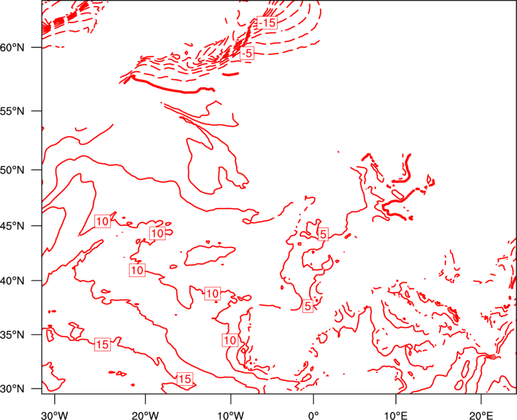Click the 60°N latitude axis label
517x420 pixels.
12,48
